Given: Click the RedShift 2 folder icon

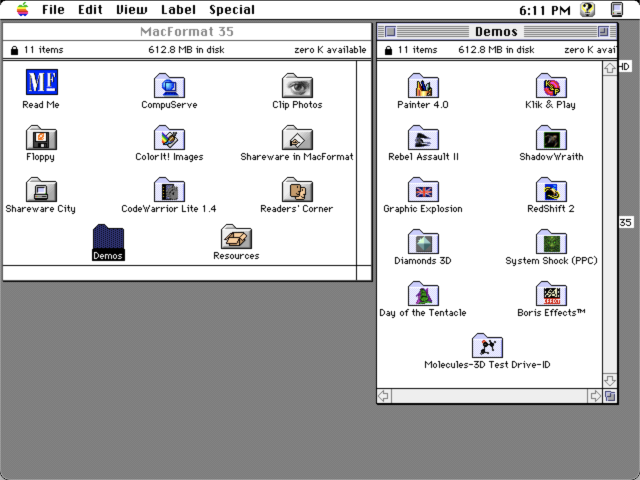Looking at the screenshot, I should tap(551, 189).
